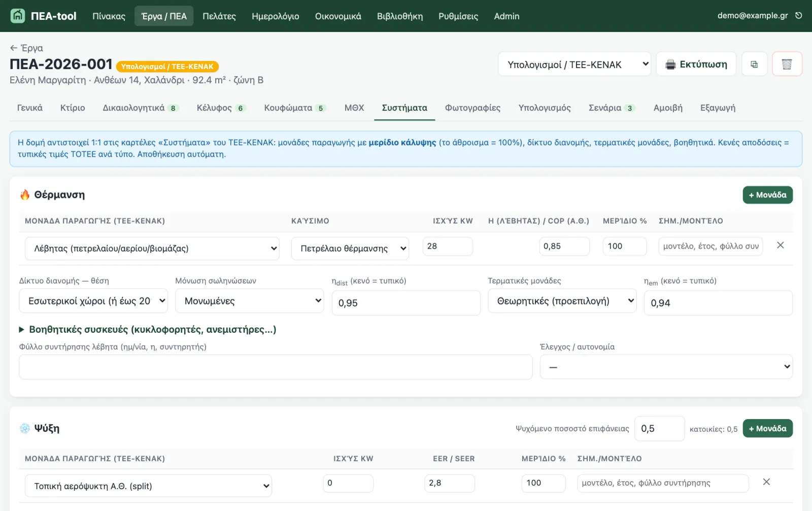Delete project with the trash icon
This screenshot has height=511, width=812.
(x=787, y=64)
